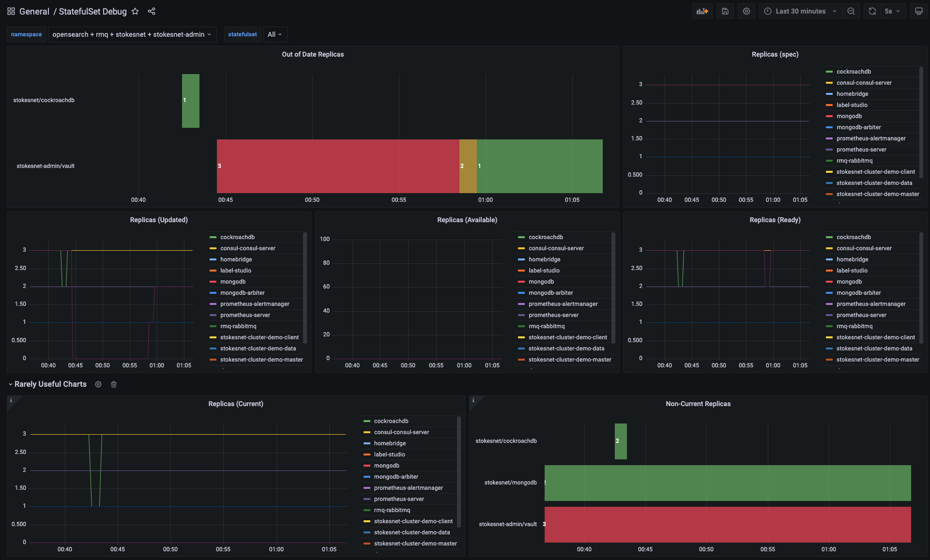930x560 pixels.
Task: Open Replicas (spec) panel title menu
Action: click(x=775, y=54)
